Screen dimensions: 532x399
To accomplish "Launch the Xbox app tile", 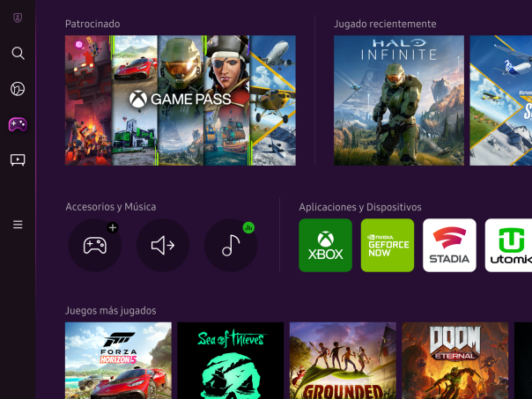I will click(325, 246).
